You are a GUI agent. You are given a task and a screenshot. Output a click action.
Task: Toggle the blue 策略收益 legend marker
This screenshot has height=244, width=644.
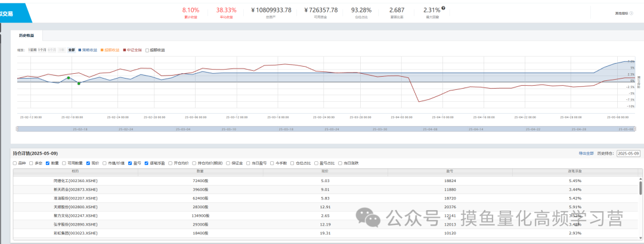[x=80, y=50]
